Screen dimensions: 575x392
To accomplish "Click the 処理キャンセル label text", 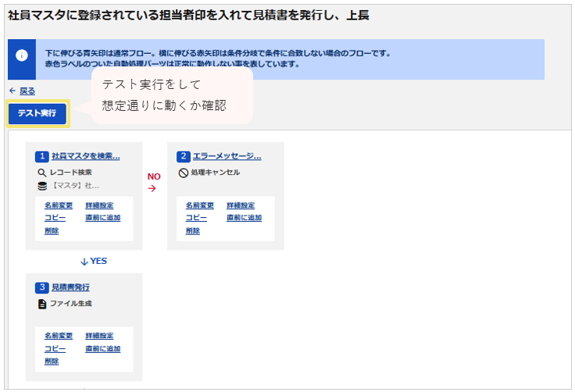I will 216,173.
